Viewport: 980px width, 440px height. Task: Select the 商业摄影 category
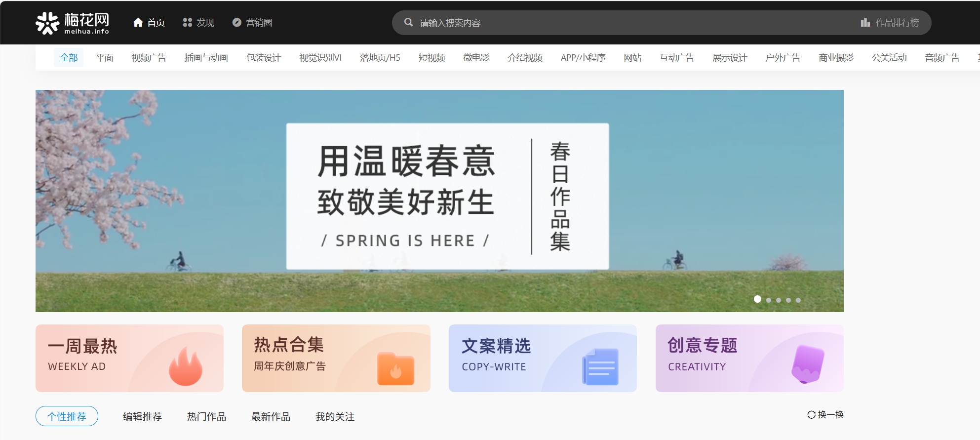(x=836, y=58)
